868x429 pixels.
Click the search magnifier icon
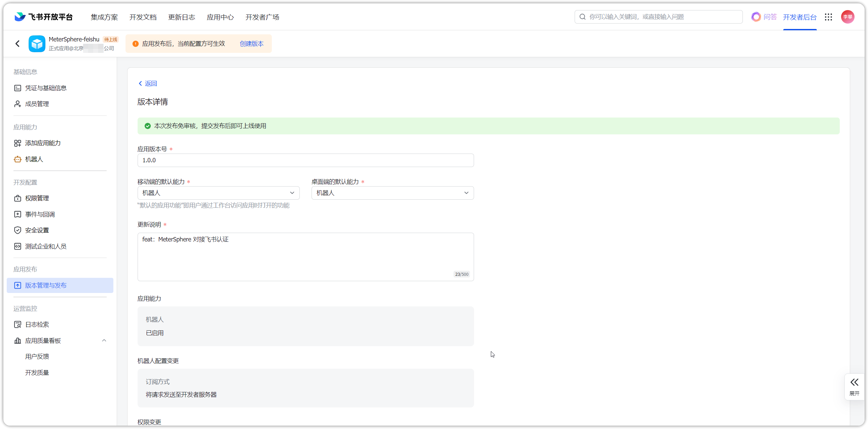pos(582,17)
